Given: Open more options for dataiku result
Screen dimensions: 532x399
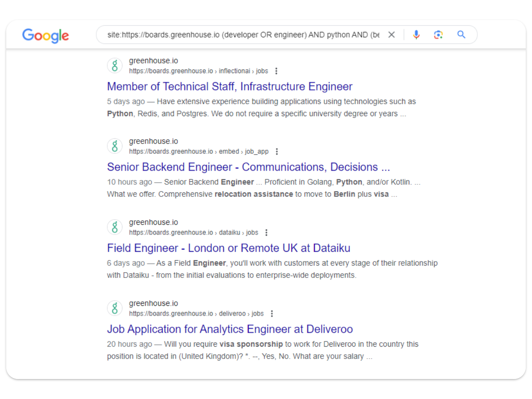Looking at the screenshot, I should pyautogui.click(x=266, y=233).
